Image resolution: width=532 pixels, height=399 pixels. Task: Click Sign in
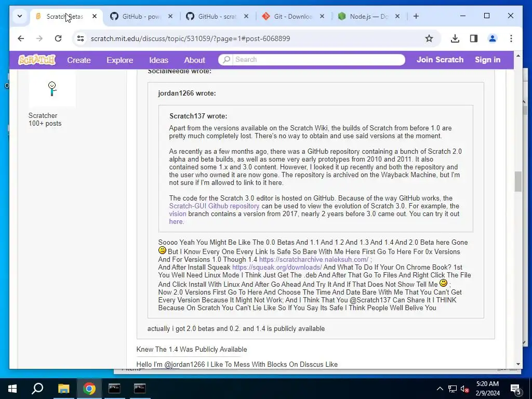click(487, 60)
